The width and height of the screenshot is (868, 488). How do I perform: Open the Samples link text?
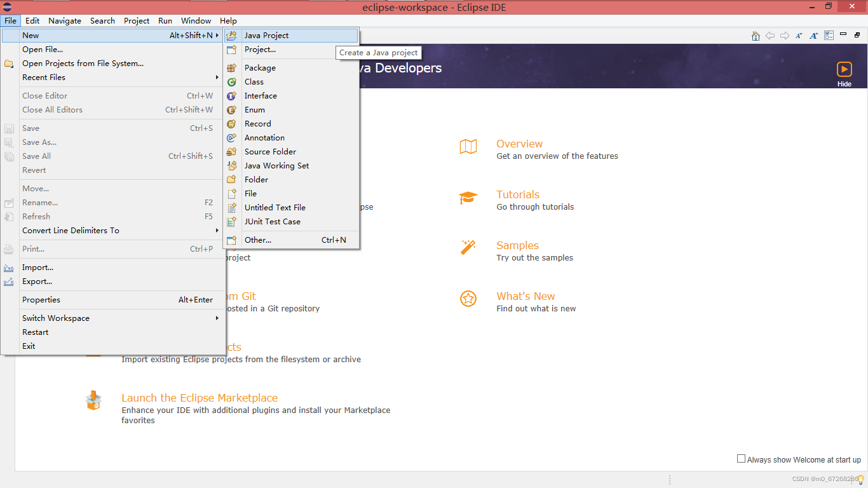(517, 246)
